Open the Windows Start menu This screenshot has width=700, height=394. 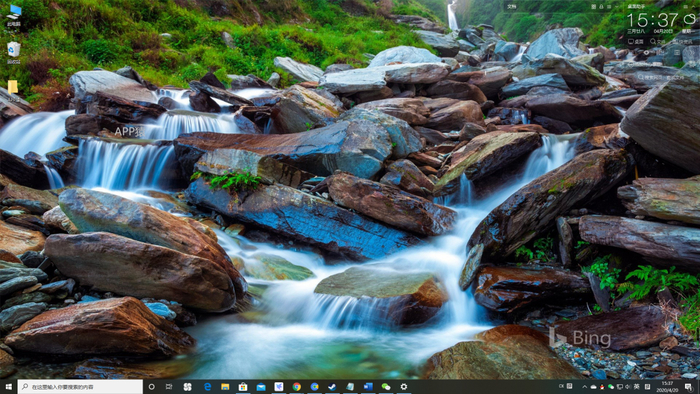coord(8,387)
